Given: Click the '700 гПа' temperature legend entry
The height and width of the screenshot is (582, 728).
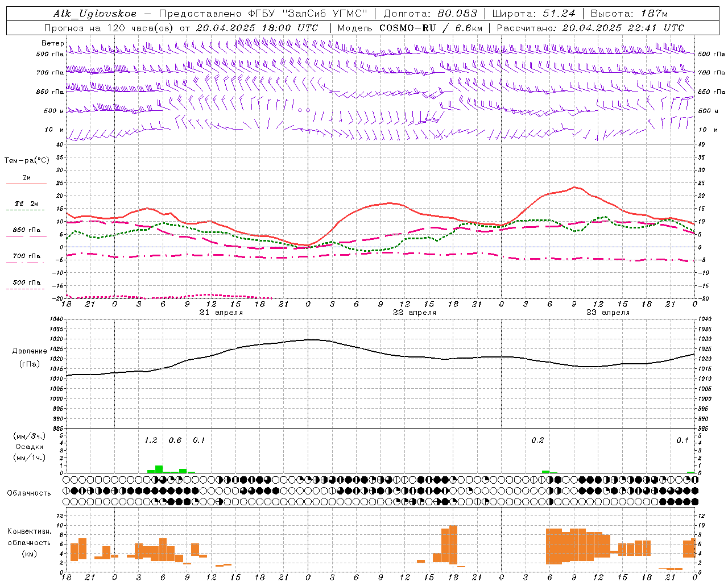Looking at the screenshot, I should [26, 256].
